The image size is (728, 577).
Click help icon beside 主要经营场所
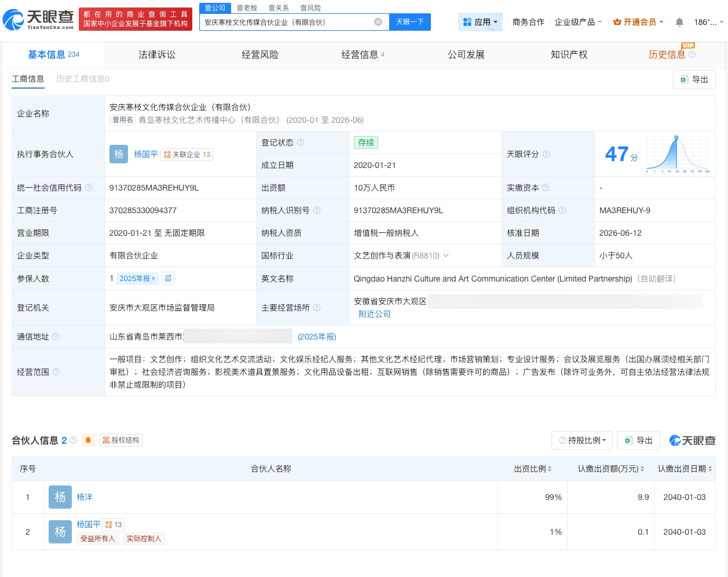[x=317, y=308]
